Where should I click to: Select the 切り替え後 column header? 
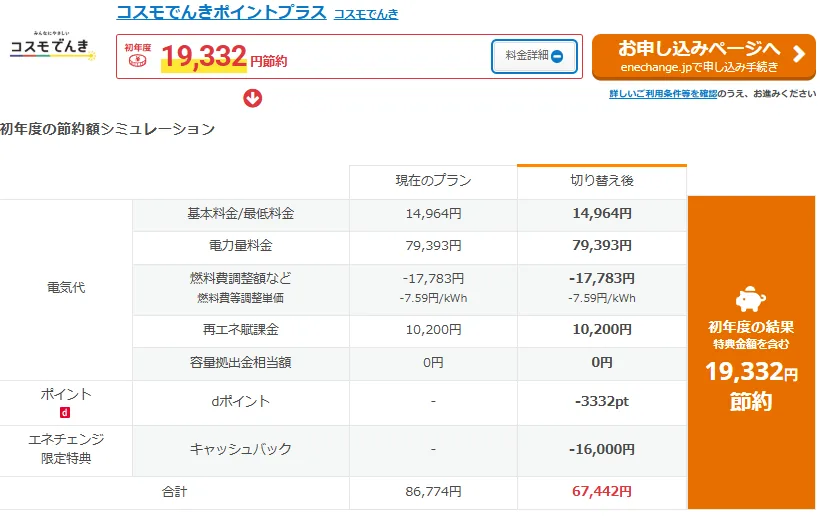pyautogui.click(x=602, y=181)
